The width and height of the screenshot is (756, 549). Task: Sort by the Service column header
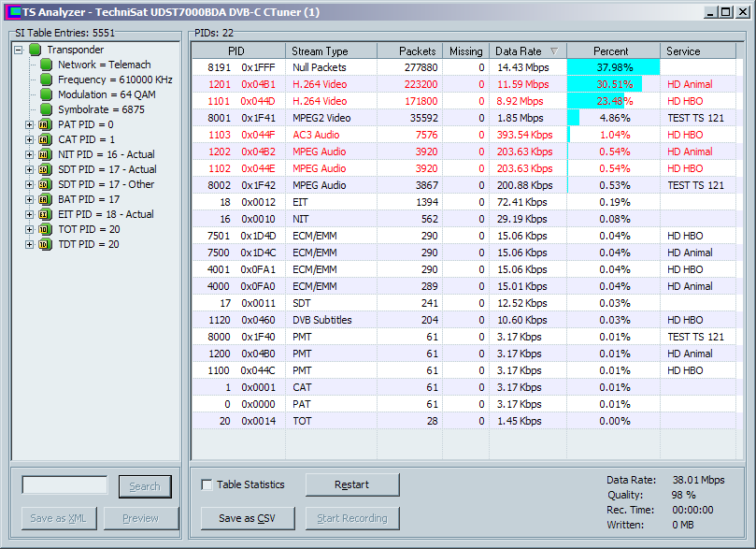pyautogui.click(x=698, y=51)
